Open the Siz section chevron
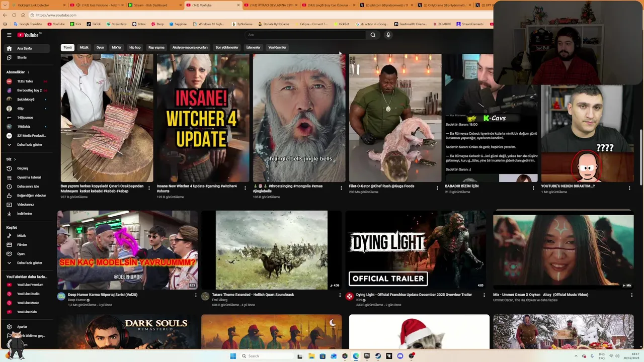The height and width of the screenshot is (362, 644). (15, 159)
